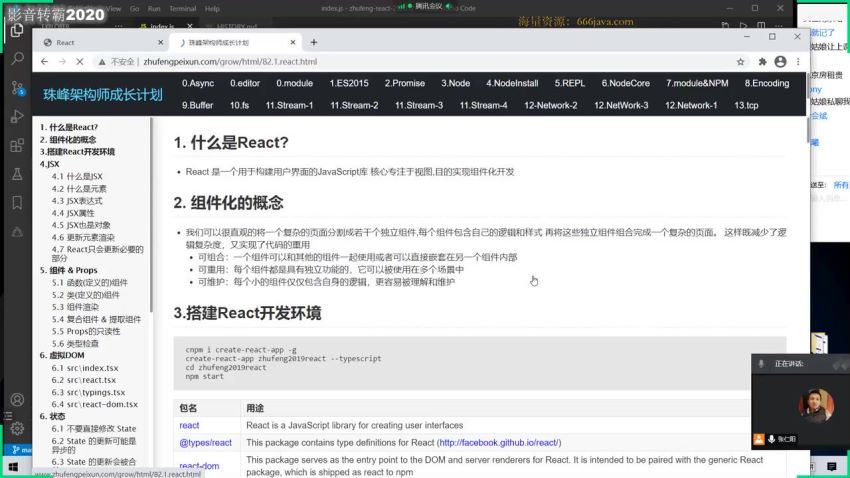Jump to 6. 虚拟DOM in sidebar

click(x=62, y=356)
